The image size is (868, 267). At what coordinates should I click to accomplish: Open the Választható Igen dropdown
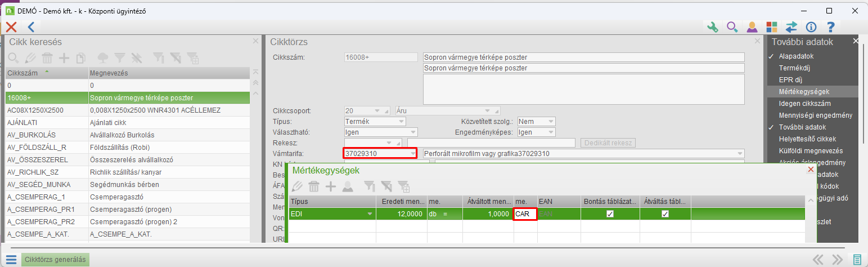(x=413, y=132)
